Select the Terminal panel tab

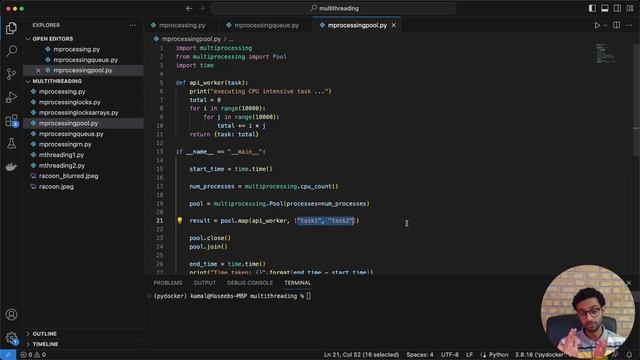point(298,283)
